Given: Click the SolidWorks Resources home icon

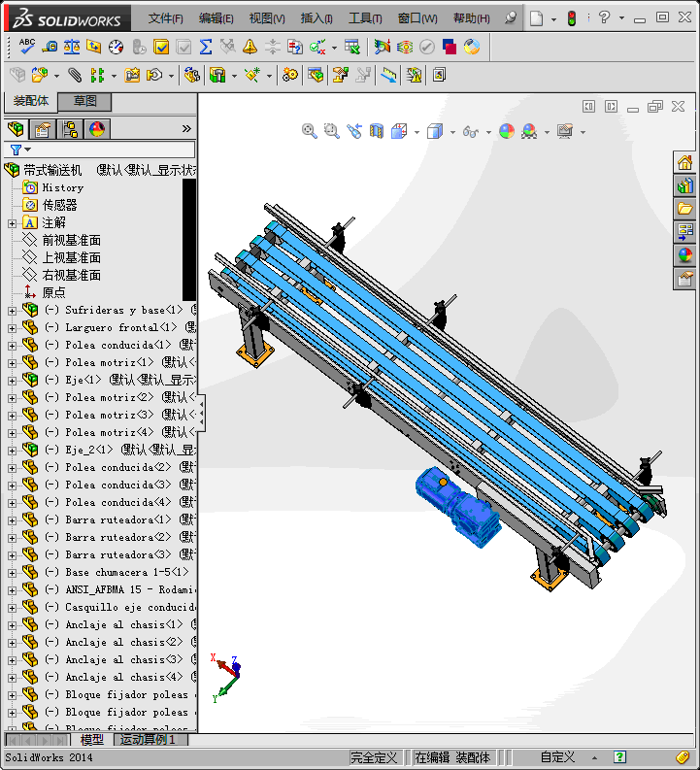Looking at the screenshot, I should [685, 162].
